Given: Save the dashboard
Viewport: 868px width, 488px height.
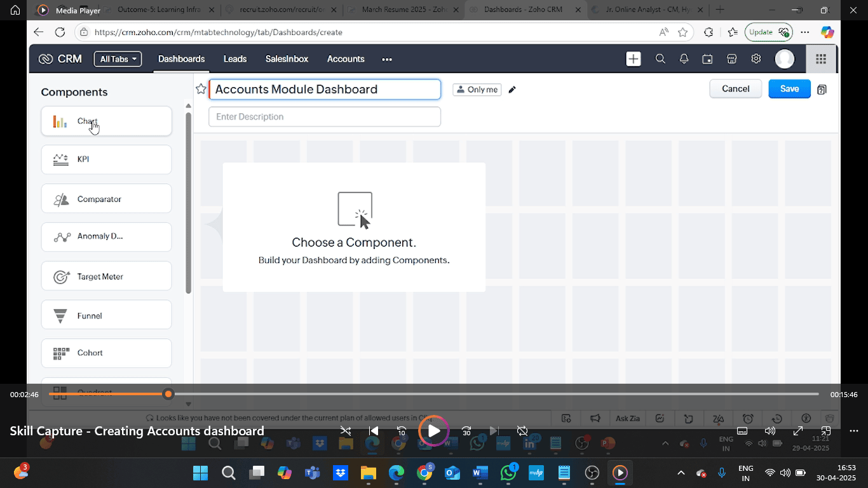Looking at the screenshot, I should click(789, 89).
